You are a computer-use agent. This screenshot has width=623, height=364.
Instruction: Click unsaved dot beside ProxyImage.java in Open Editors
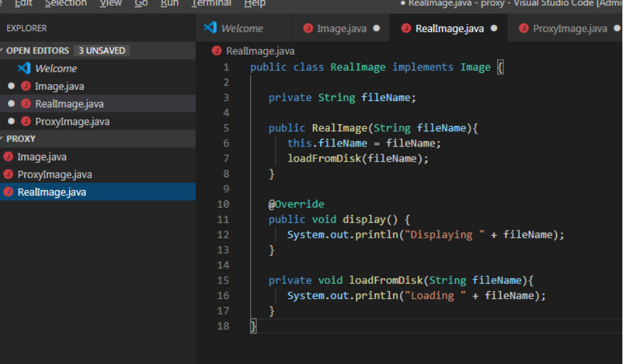11,122
